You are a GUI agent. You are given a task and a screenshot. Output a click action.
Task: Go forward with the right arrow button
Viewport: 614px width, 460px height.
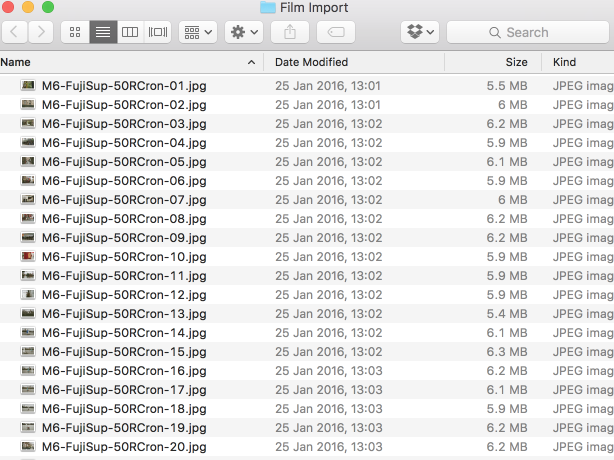click(x=41, y=32)
